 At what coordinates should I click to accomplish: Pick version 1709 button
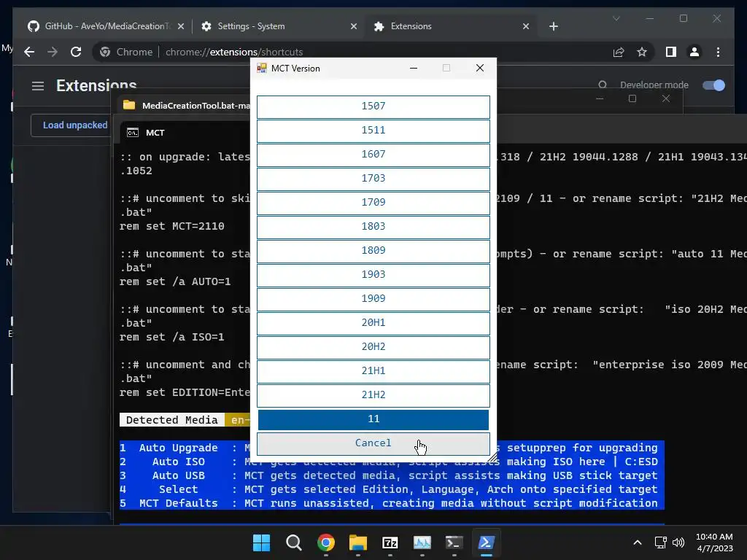pyautogui.click(x=373, y=203)
